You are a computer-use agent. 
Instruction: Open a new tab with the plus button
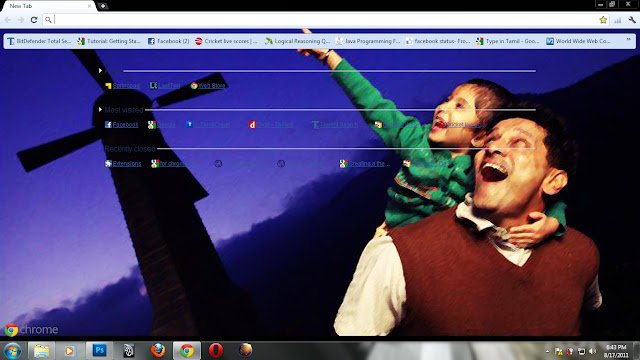[x=103, y=6]
